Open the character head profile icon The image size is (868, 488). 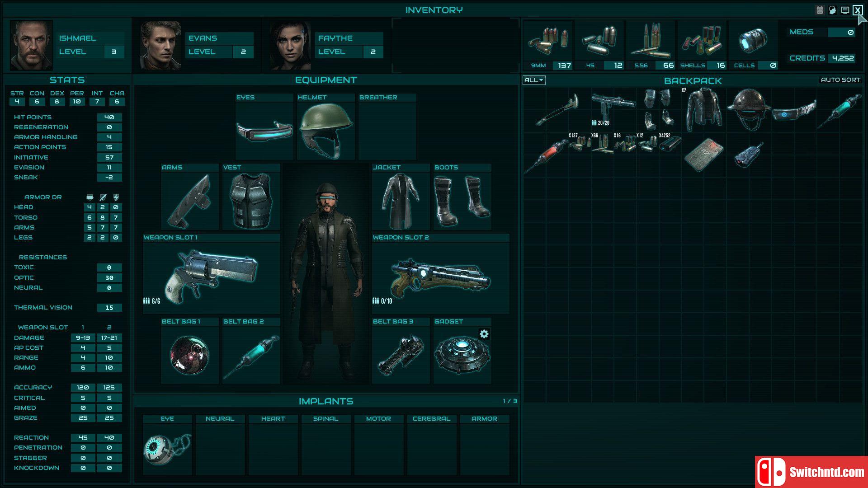pyautogui.click(x=832, y=10)
